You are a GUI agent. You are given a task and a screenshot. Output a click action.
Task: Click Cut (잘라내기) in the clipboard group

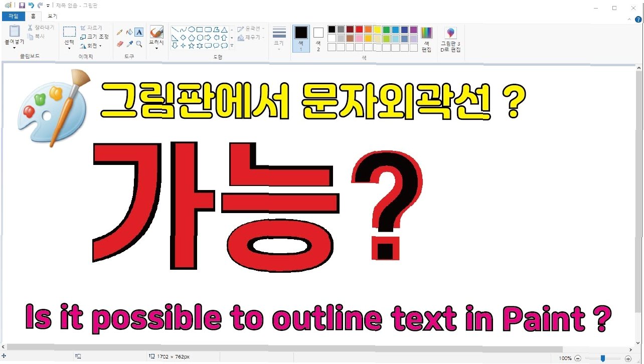(41, 28)
